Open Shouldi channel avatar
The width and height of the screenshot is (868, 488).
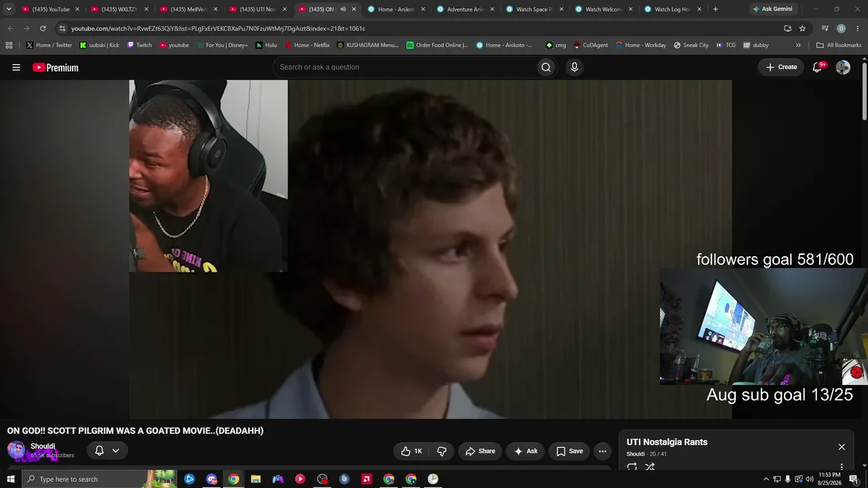pos(16,450)
